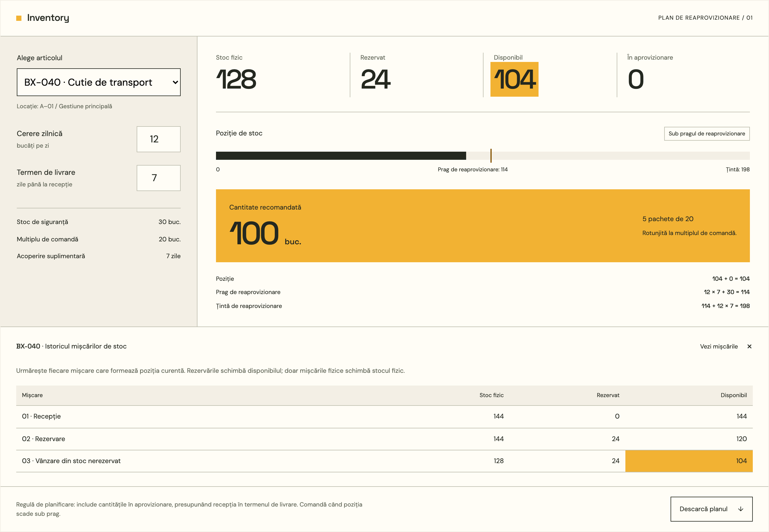Click the Vezi mișcările toggle link
Viewport: 769px width, 532px height.
[719, 346]
